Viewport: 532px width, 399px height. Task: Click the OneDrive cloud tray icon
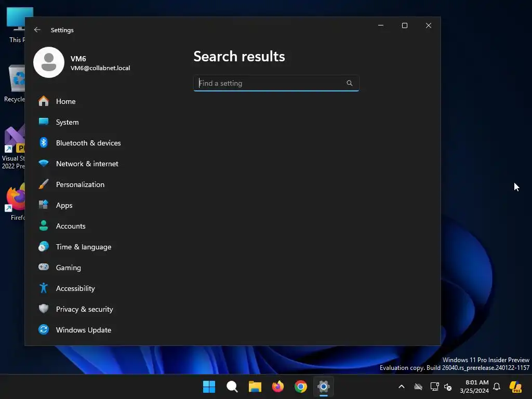[x=418, y=387]
